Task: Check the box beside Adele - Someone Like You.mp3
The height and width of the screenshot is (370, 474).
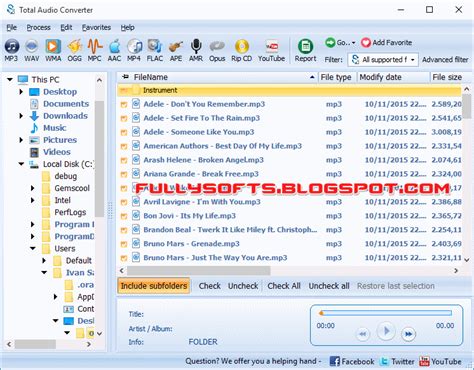Action: coord(124,133)
